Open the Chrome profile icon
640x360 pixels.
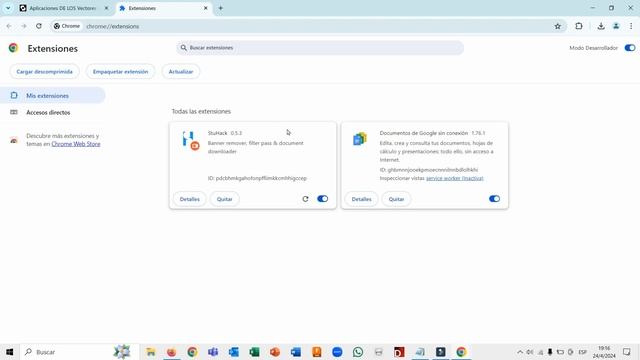[x=616, y=26]
